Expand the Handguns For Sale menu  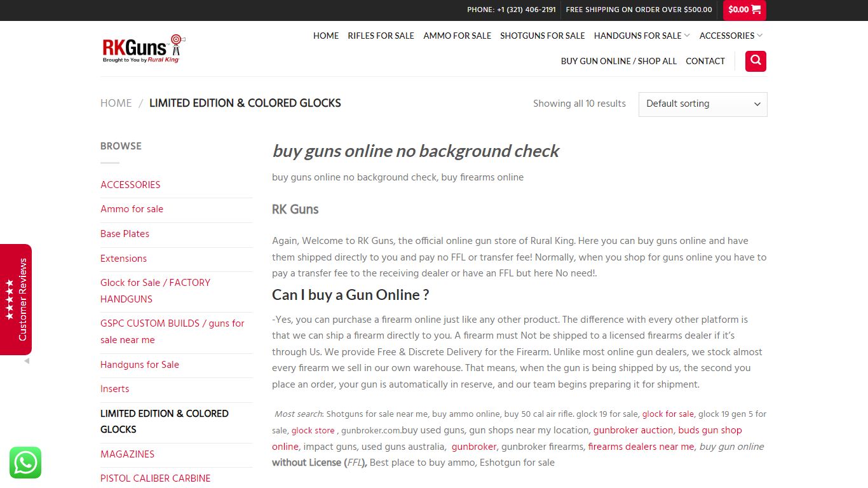(x=642, y=36)
